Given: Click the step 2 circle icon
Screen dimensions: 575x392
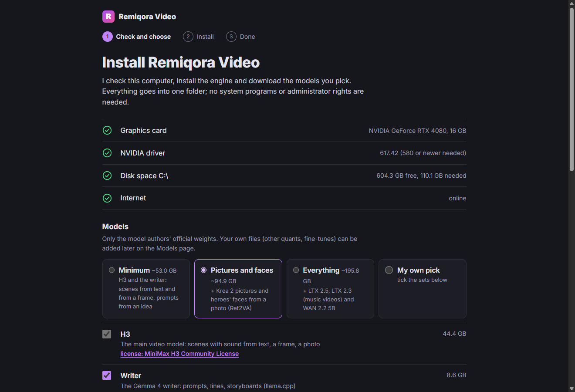Looking at the screenshot, I should 188,37.
